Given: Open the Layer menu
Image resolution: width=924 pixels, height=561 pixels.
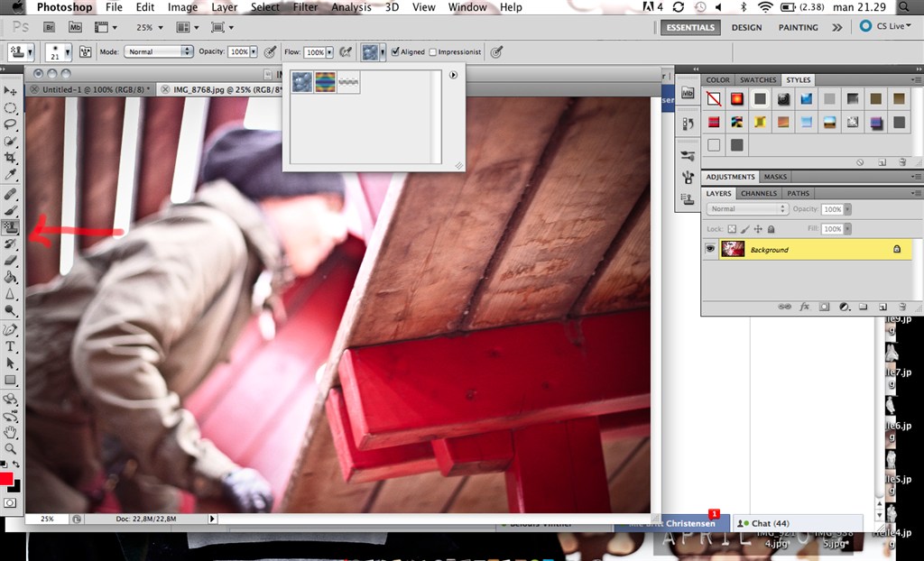Looking at the screenshot, I should (224, 7).
